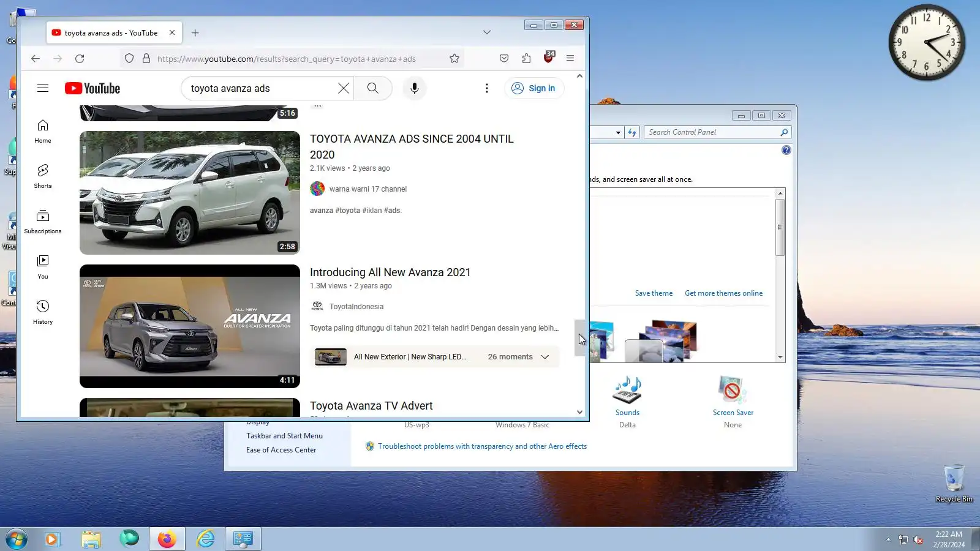Image resolution: width=980 pixels, height=551 pixels.
Task: Click Save theme link
Action: click(x=654, y=293)
